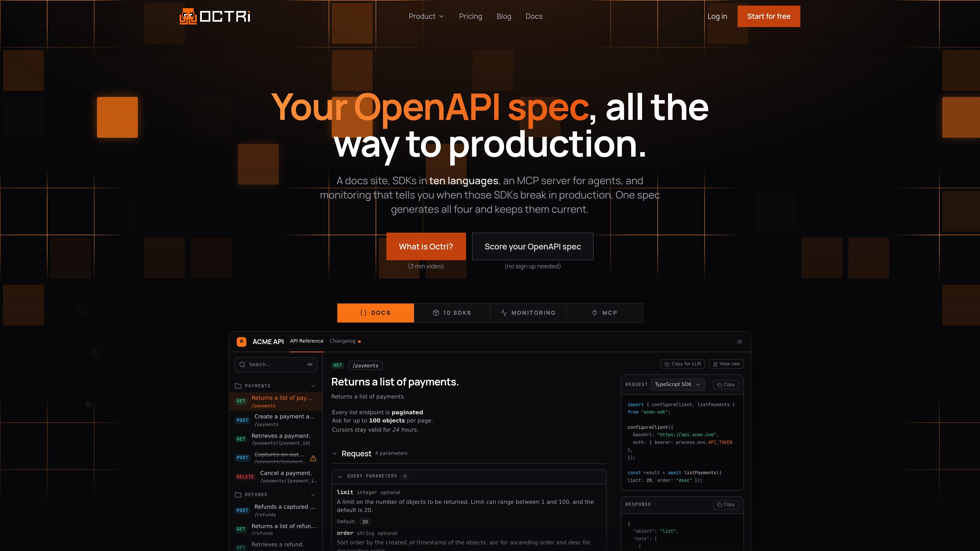Copy the response JSON
This screenshot has width=980, height=551.
tap(726, 505)
